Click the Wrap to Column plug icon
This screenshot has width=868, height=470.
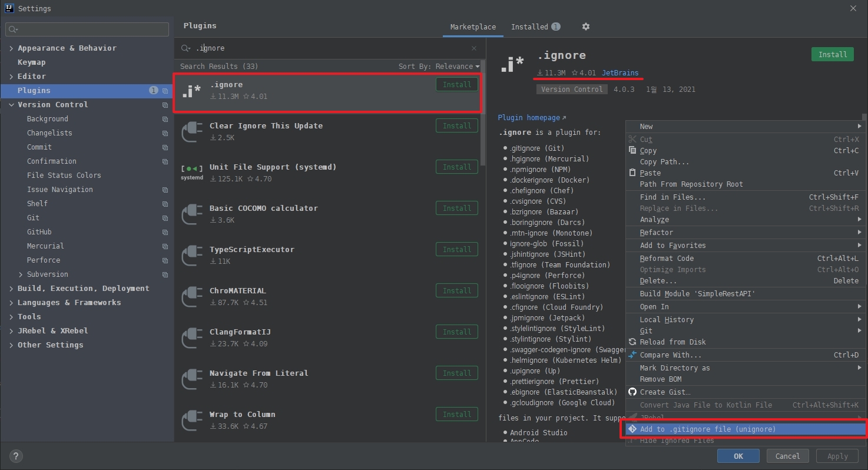coord(191,420)
